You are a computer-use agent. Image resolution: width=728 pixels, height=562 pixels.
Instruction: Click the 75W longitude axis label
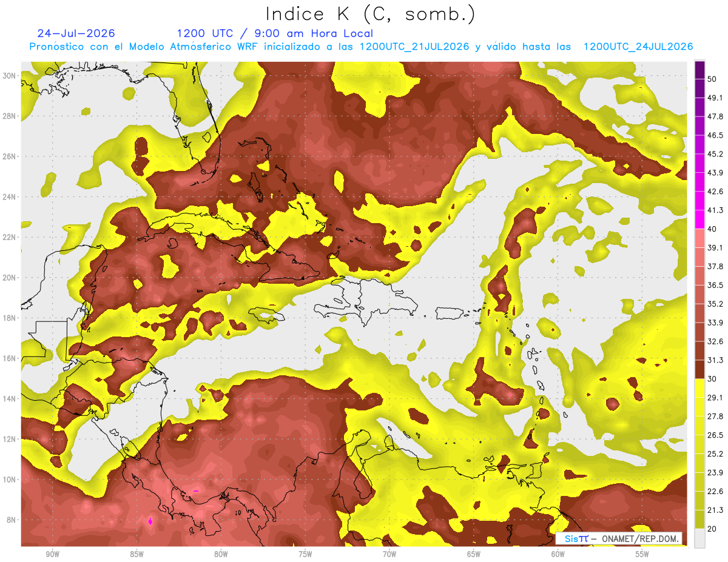[x=305, y=554]
